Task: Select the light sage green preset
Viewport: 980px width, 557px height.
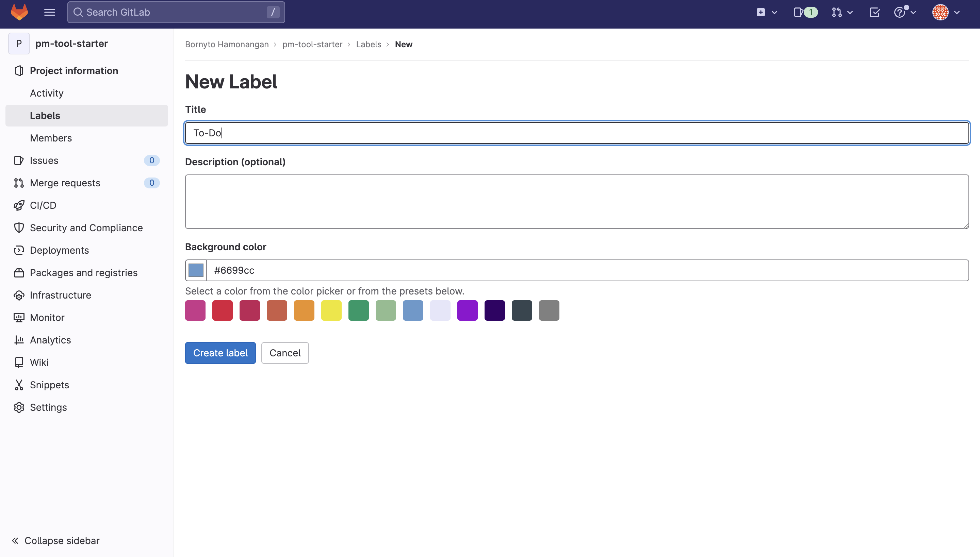Action: tap(386, 310)
